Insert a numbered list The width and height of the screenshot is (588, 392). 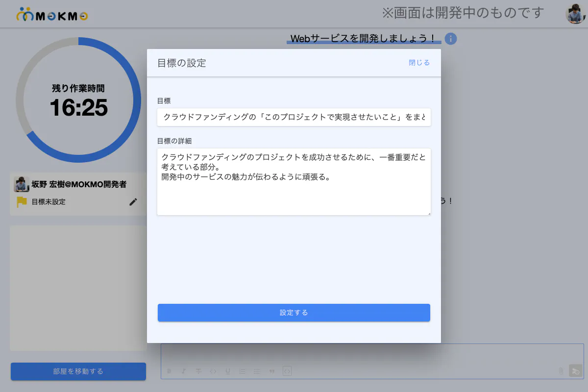pyautogui.click(x=242, y=371)
